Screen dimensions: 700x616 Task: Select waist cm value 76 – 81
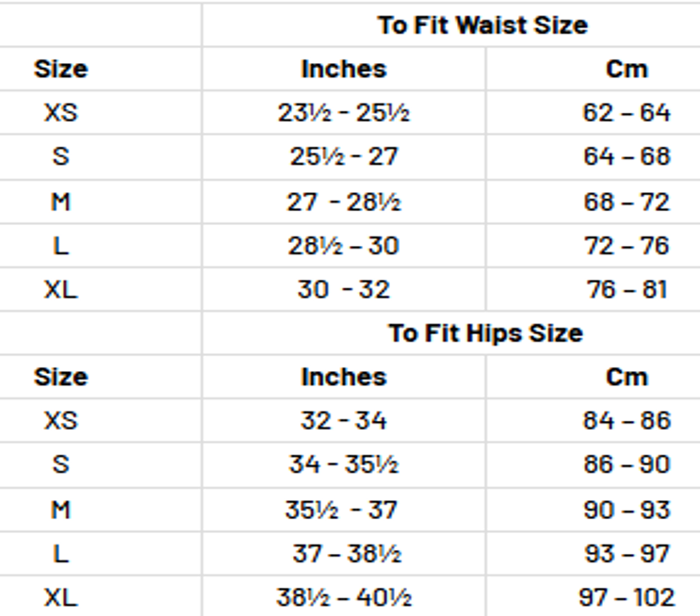pos(627,288)
